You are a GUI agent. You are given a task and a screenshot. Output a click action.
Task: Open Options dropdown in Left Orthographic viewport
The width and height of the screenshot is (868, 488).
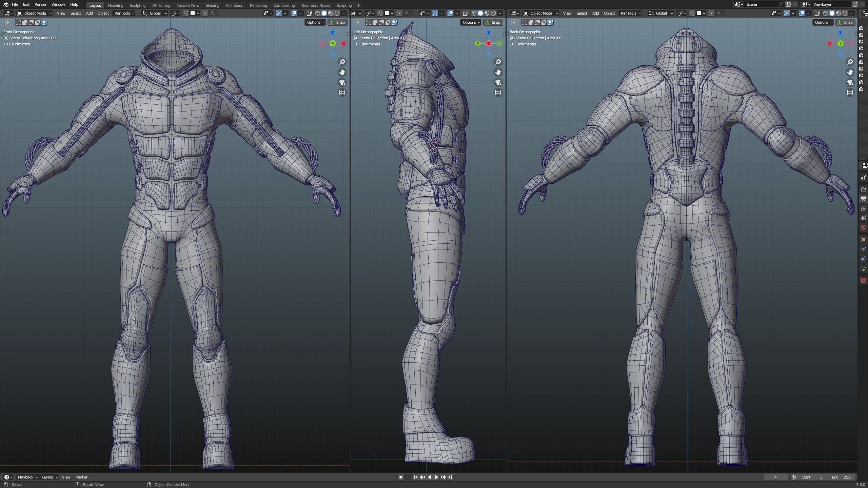point(471,22)
